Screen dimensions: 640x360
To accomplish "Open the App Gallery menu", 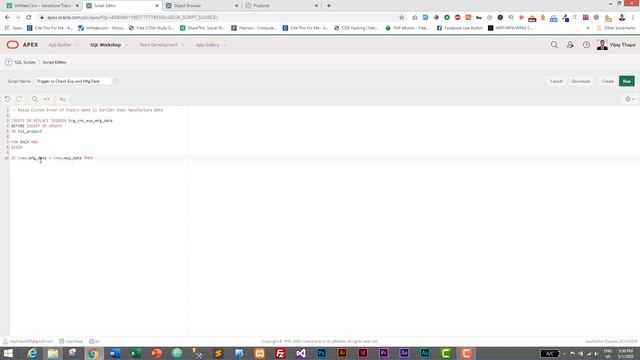I will [x=207, y=45].
